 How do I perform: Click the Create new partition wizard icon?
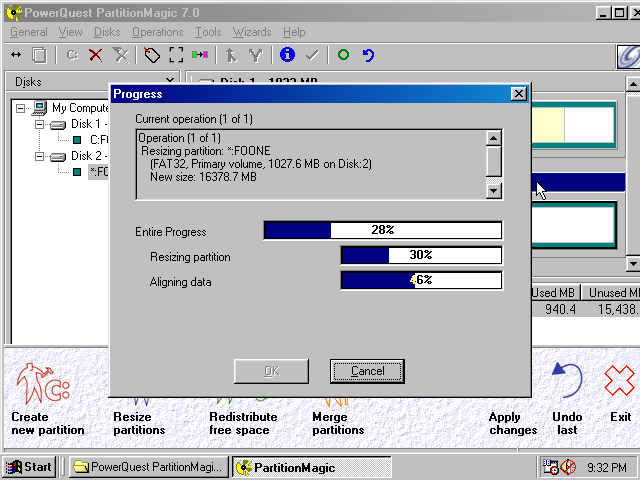point(43,384)
